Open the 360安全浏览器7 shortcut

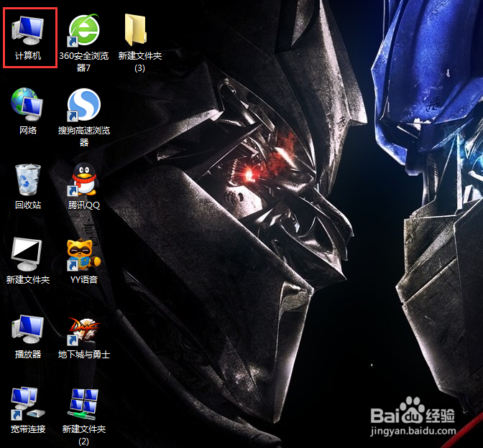tap(83, 30)
